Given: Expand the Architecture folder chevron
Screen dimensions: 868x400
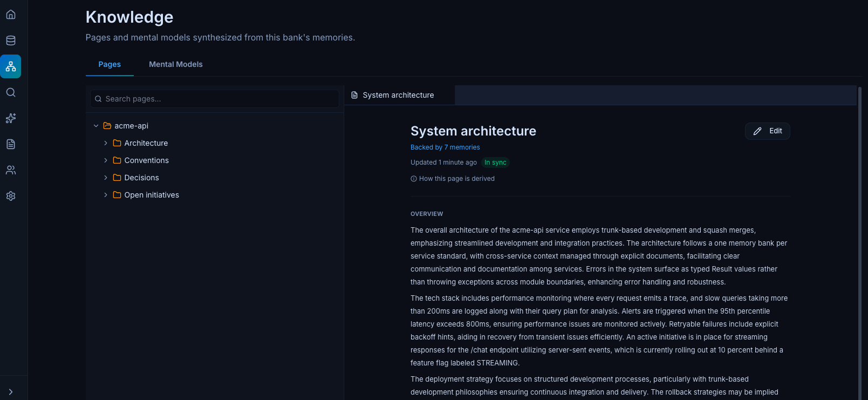Looking at the screenshot, I should tap(106, 143).
